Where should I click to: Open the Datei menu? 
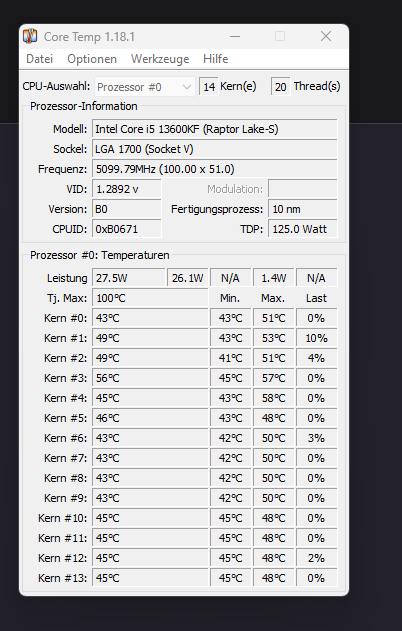39,59
